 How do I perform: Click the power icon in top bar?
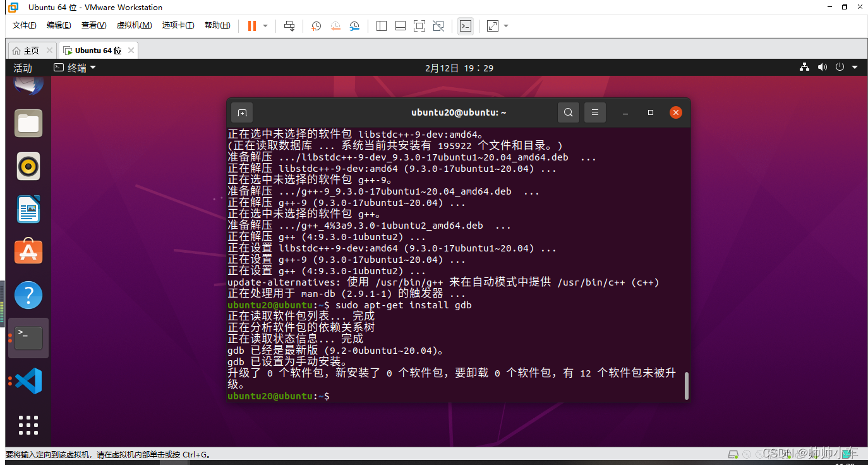pos(840,68)
